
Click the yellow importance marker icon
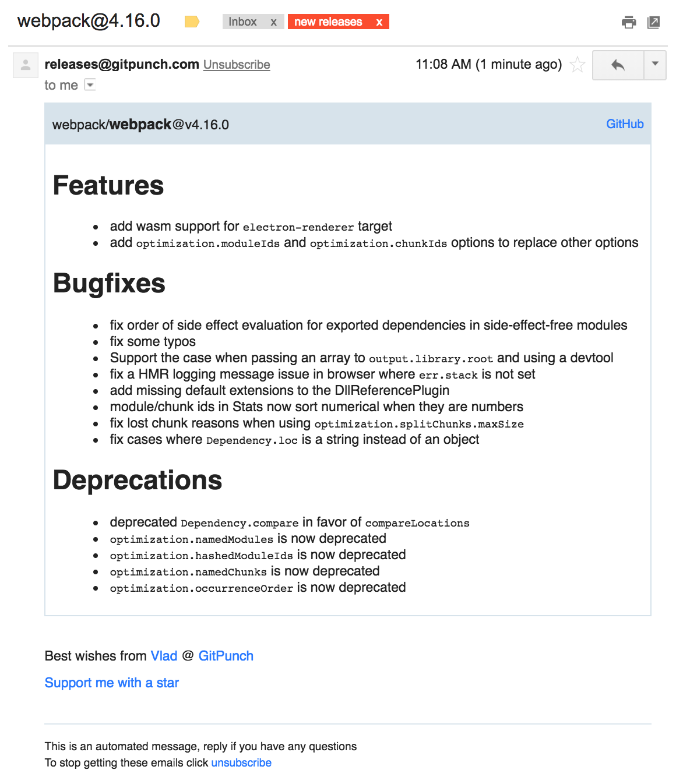point(192,22)
